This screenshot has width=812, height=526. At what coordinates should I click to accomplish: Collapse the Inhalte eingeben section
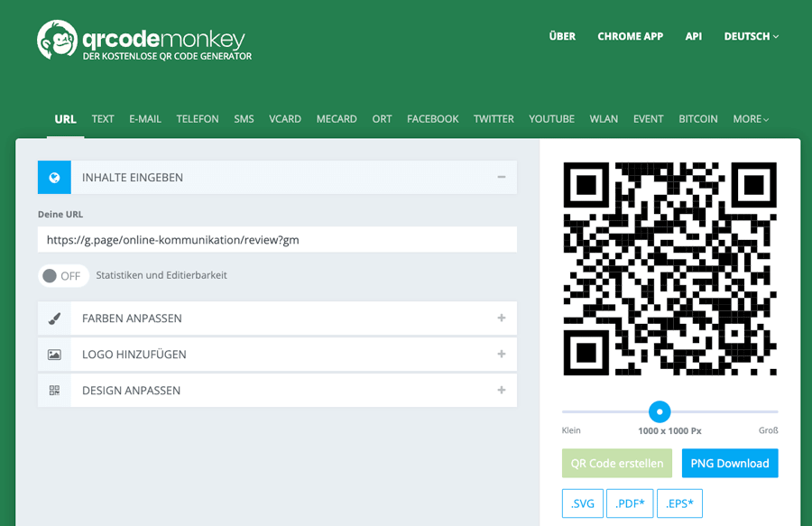(x=501, y=178)
